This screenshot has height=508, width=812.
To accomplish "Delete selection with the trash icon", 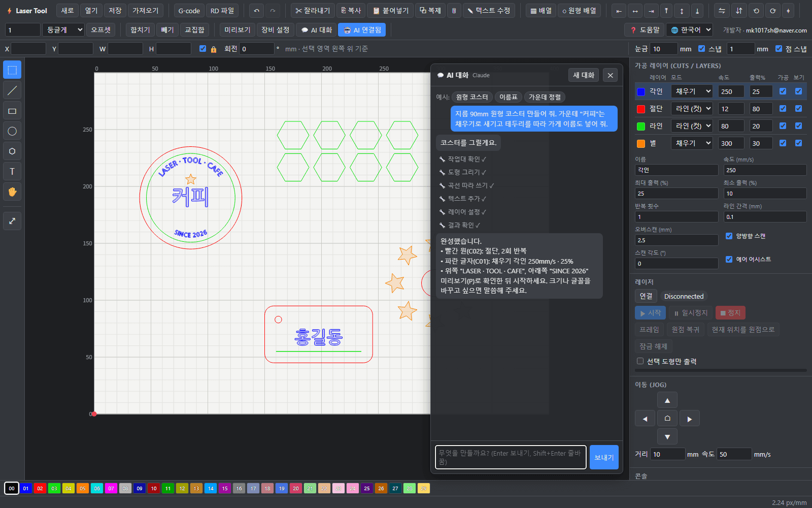I will [454, 11].
